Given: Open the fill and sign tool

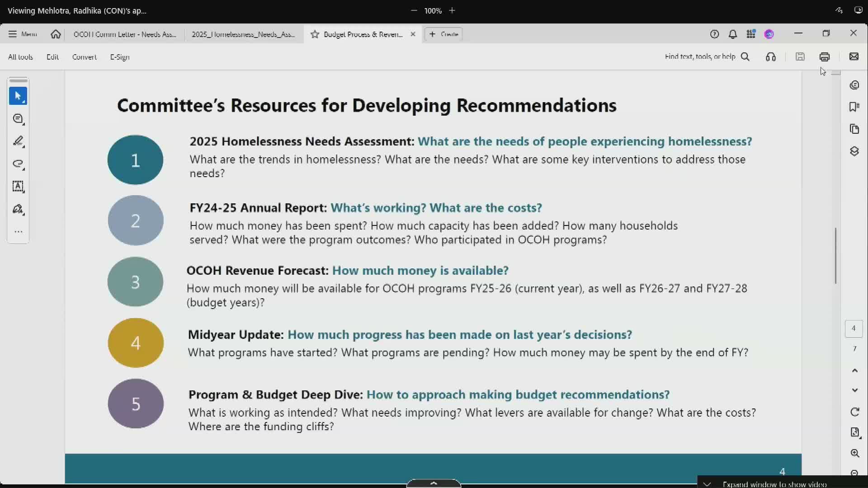Looking at the screenshot, I should (x=18, y=209).
